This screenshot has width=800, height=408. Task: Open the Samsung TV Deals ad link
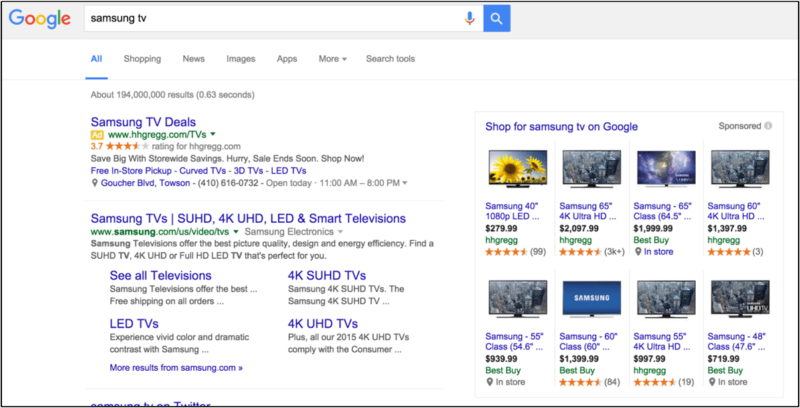143,122
